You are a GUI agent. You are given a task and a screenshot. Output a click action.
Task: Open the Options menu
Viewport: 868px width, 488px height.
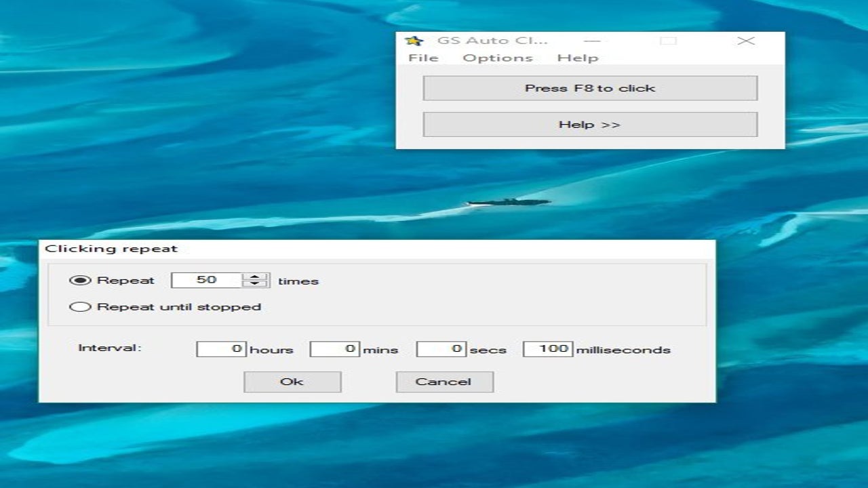coord(498,58)
